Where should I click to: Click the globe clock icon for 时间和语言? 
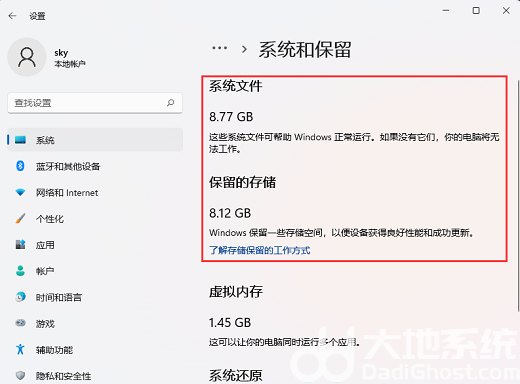[x=20, y=297]
